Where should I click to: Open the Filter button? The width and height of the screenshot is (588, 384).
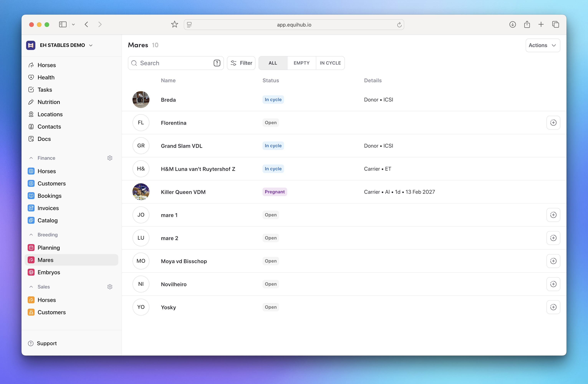click(241, 63)
